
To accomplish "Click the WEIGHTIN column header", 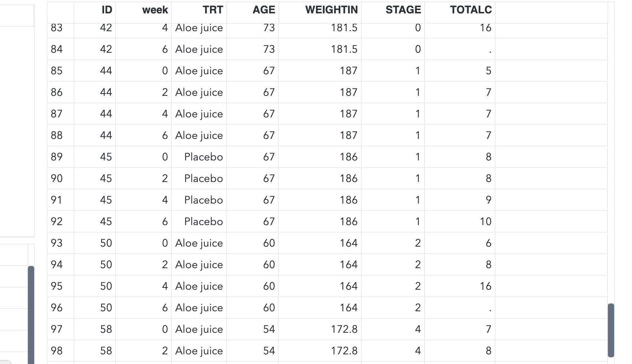I will click(x=320, y=10).
